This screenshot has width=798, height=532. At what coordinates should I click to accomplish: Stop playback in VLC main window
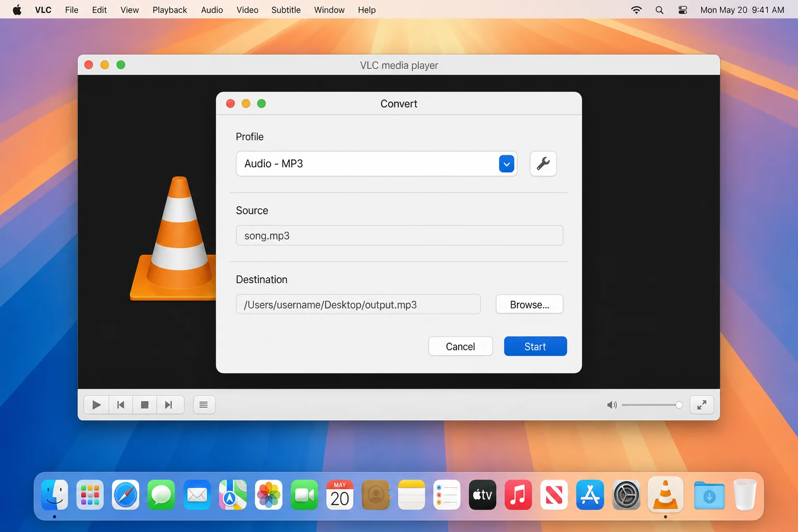(x=144, y=405)
